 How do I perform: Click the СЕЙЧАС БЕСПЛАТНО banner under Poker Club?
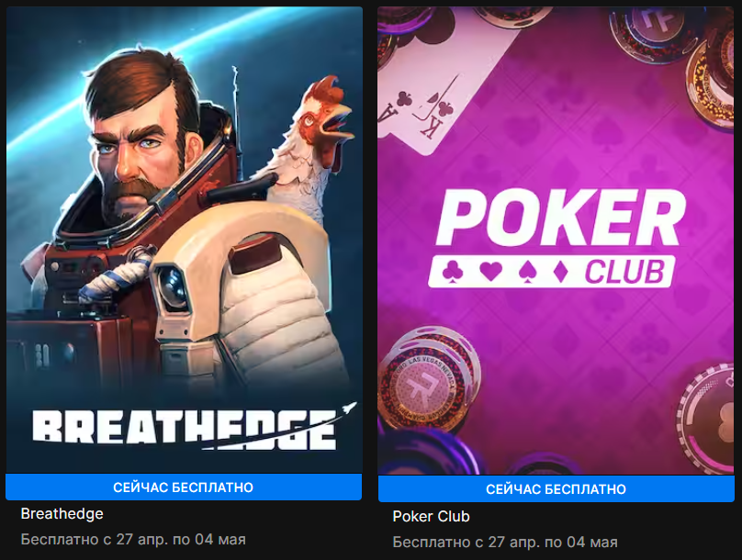(556, 489)
